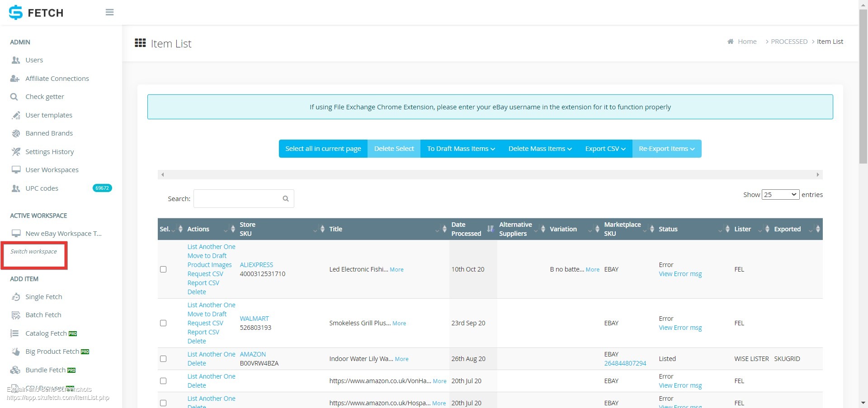
Task: Click the page vertical scrollbar thumb
Action: 863,86
